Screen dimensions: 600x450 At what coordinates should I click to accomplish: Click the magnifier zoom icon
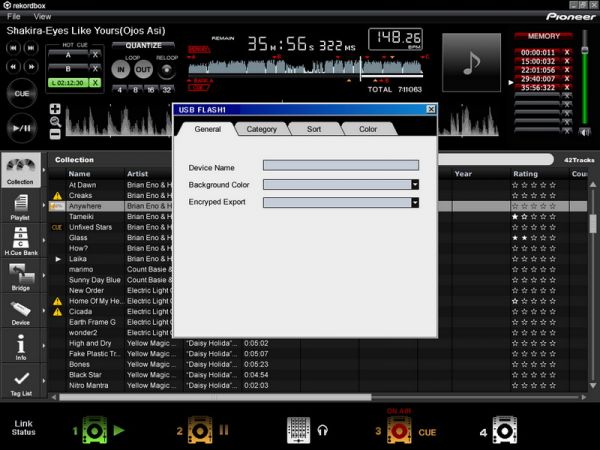[x=55, y=122]
